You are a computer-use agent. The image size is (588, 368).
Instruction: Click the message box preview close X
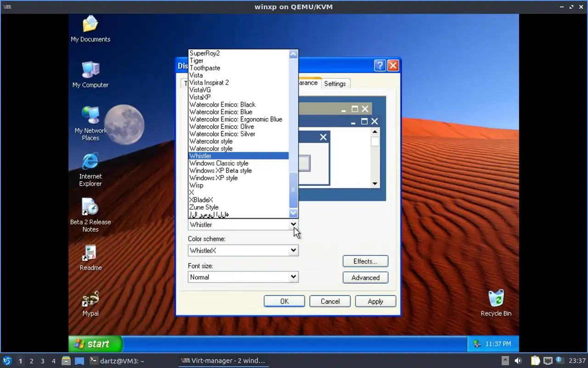pyautogui.click(x=323, y=137)
